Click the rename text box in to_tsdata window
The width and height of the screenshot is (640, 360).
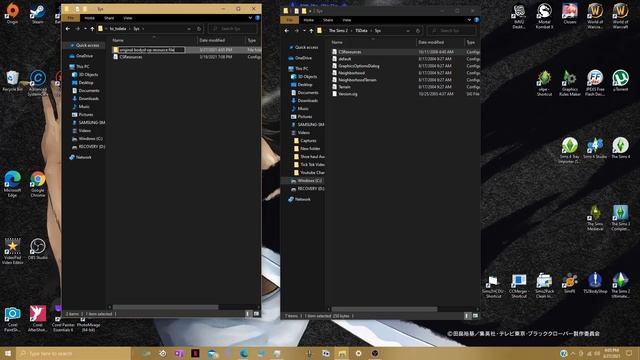151,50
